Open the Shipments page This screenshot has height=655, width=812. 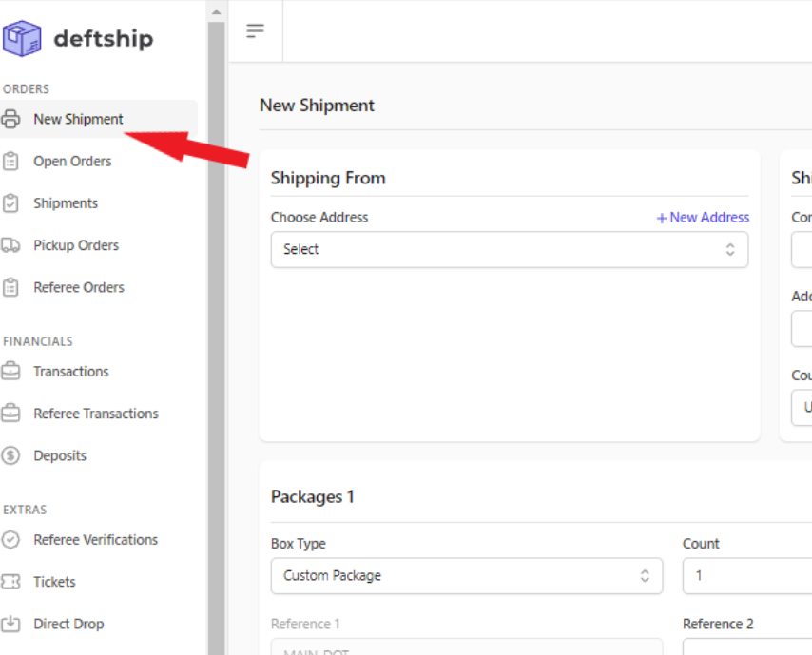[x=66, y=203]
